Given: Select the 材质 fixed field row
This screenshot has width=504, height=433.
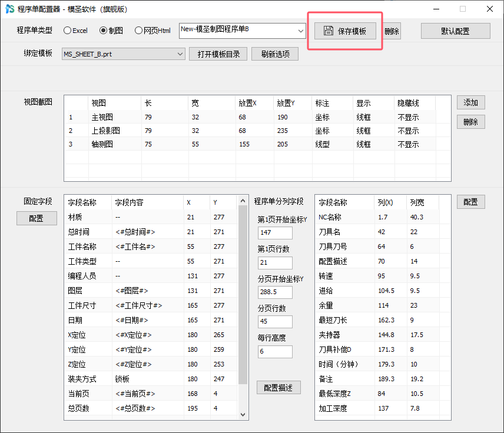Looking at the screenshot, I should coord(151,217).
